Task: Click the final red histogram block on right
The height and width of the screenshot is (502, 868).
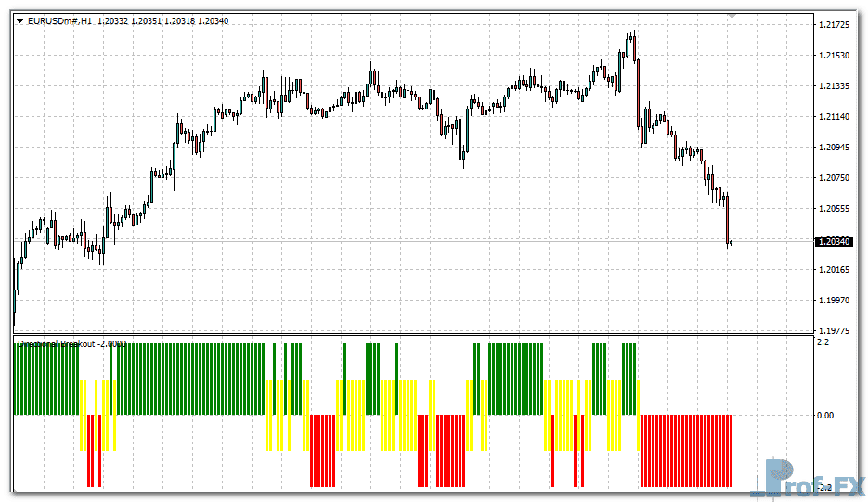Action: [687, 450]
